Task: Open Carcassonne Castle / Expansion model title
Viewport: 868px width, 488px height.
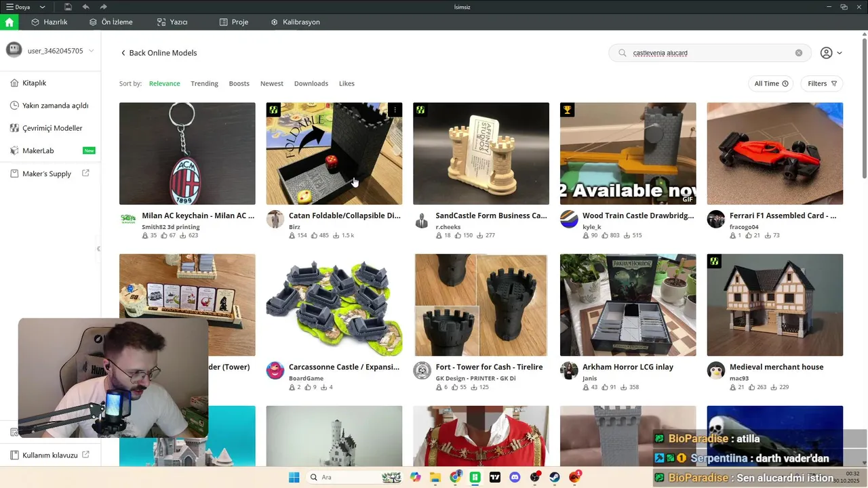Action: click(x=344, y=367)
